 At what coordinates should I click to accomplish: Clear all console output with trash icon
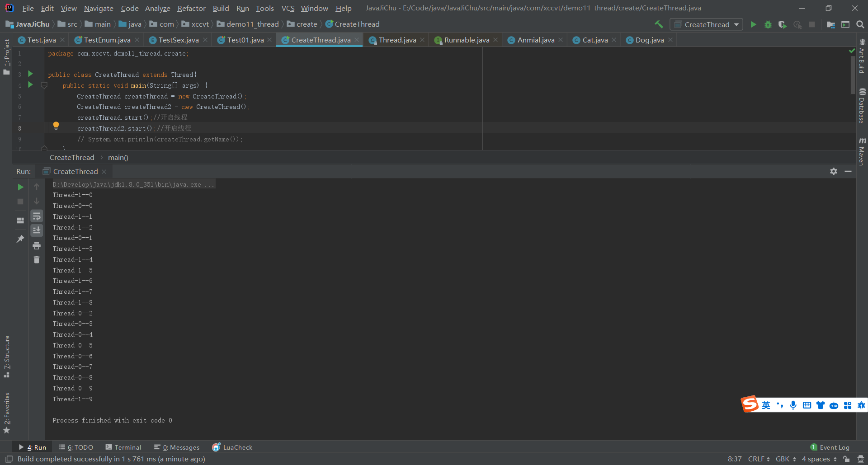(x=37, y=260)
